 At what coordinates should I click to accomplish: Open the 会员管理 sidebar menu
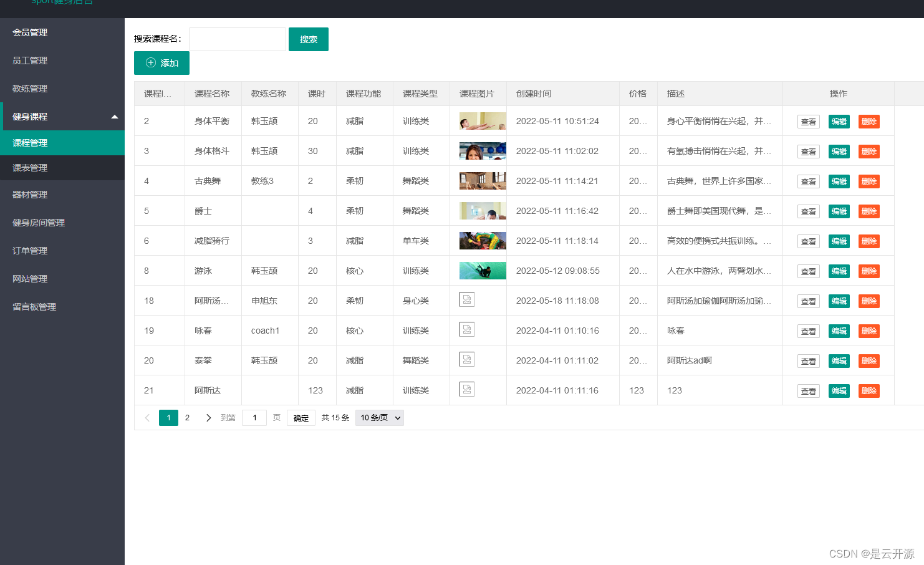click(30, 32)
